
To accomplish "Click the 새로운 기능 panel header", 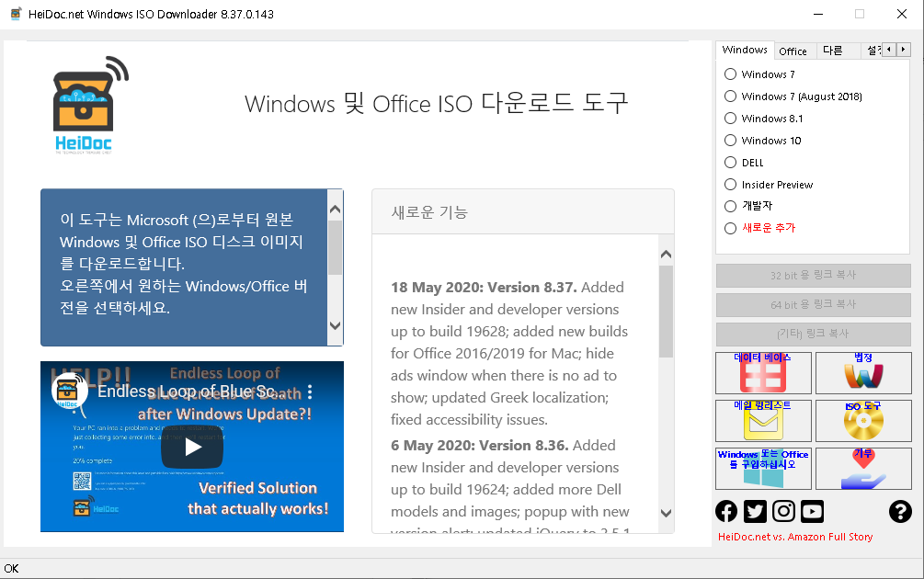I will pyautogui.click(x=523, y=212).
